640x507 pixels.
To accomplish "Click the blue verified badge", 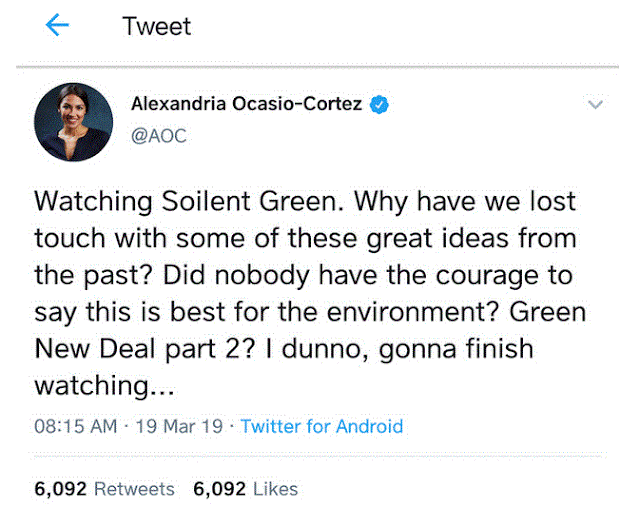I will 381,104.
